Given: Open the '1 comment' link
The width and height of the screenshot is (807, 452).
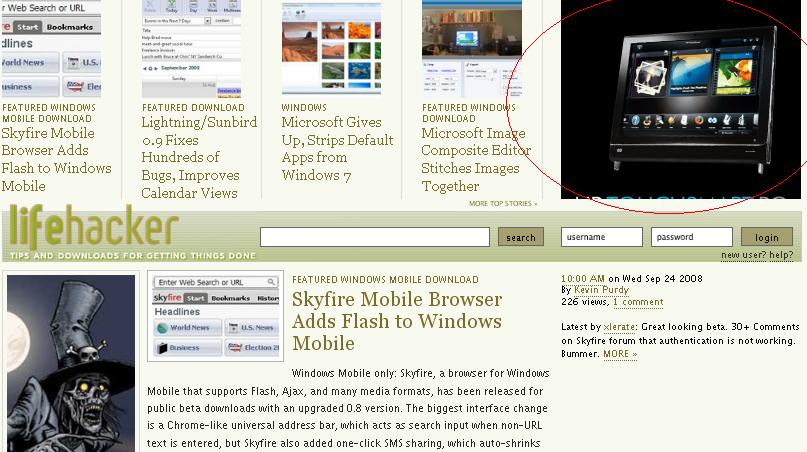Looking at the screenshot, I should tap(638, 302).
